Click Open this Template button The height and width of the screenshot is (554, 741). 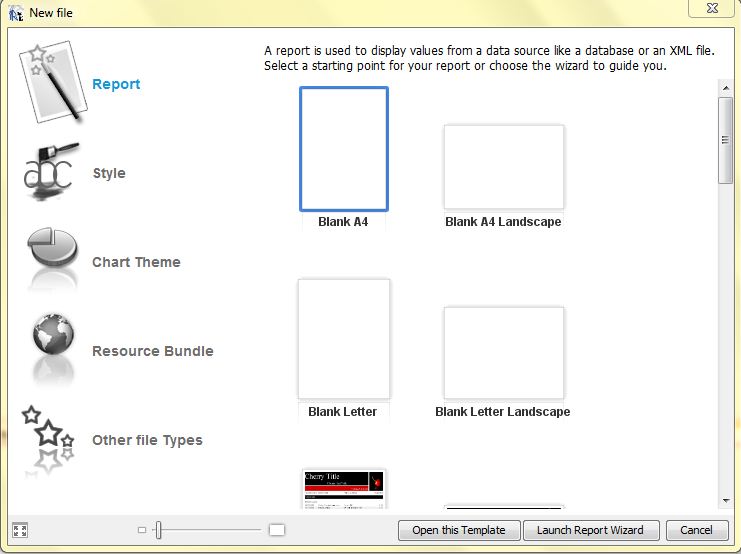[x=459, y=530]
